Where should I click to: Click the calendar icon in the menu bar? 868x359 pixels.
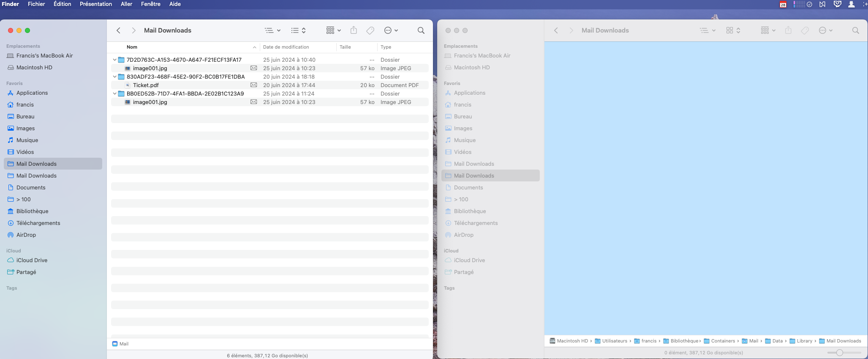pos(783,4)
